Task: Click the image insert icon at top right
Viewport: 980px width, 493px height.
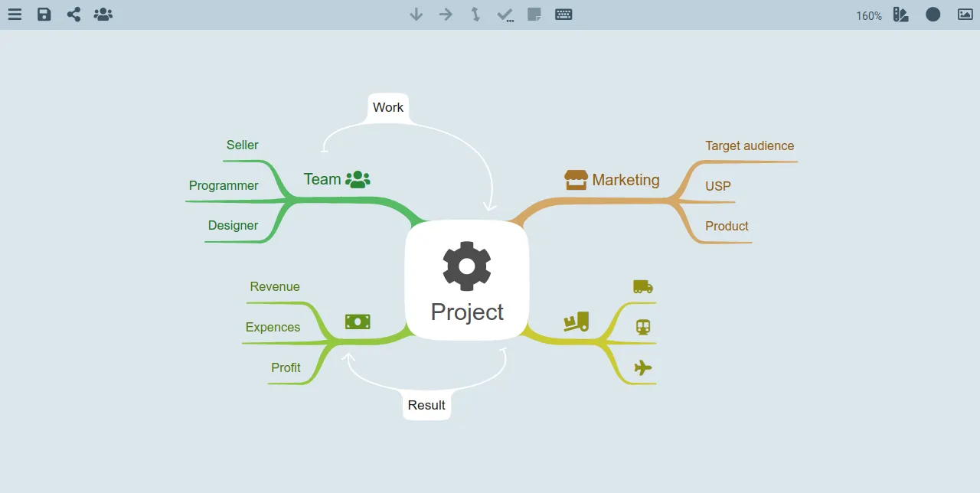Action: point(965,14)
